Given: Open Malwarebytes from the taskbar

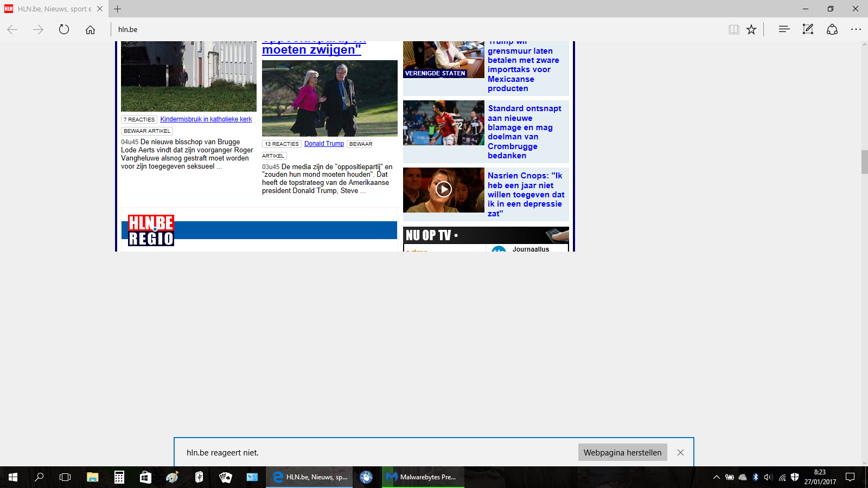Looking at the screenshot, I should pyautogui.click(x=423, y=477).
